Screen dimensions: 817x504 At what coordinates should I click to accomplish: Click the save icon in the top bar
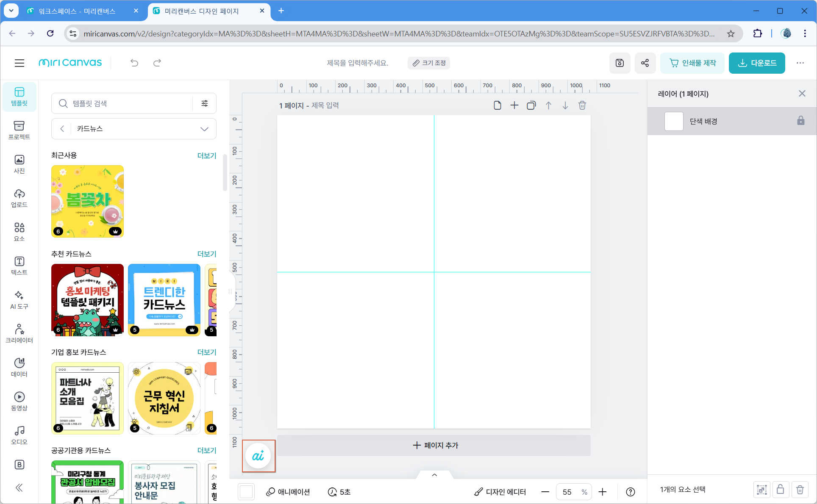(x=620, y=63)
